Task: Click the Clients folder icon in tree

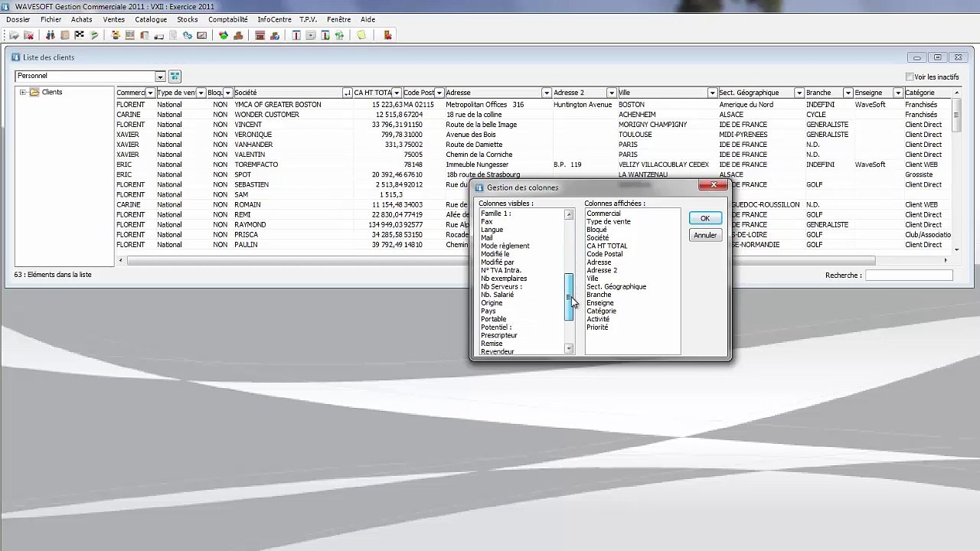Action: coord(34,92)
